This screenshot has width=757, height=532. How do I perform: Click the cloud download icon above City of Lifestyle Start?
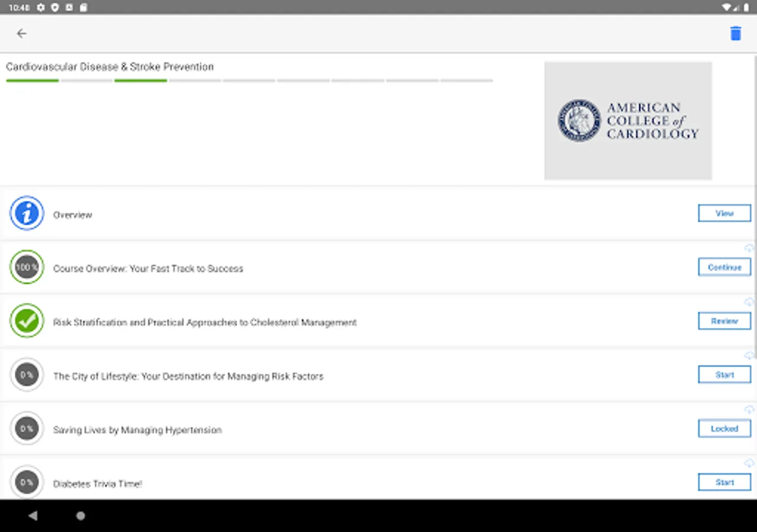(x=749, y=356)
